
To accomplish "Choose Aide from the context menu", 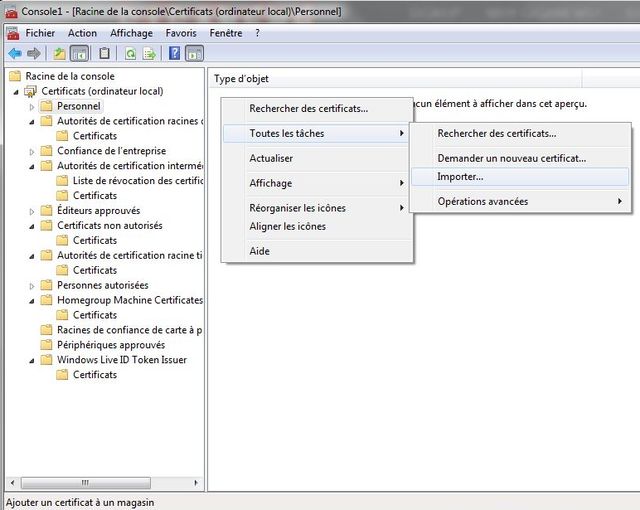I will pos(317,251).
